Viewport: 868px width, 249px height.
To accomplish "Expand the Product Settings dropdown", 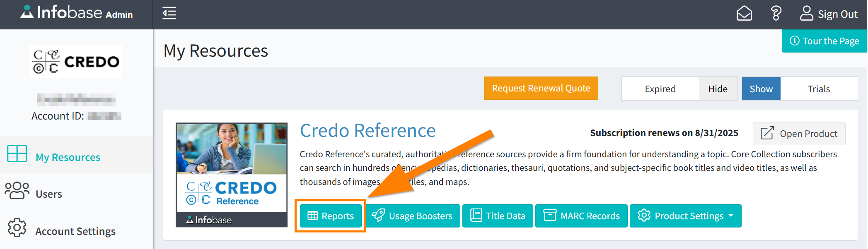I will [686, 216].
